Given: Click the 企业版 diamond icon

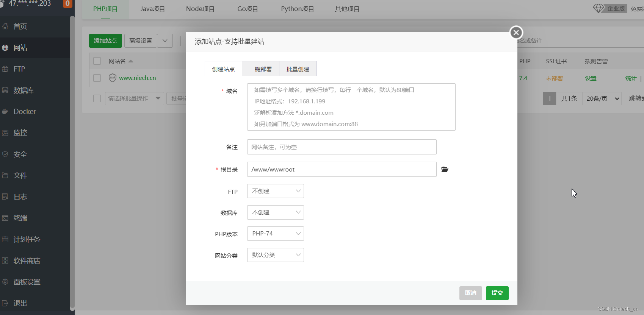Looking at the screenshot, I should point(599,8).
